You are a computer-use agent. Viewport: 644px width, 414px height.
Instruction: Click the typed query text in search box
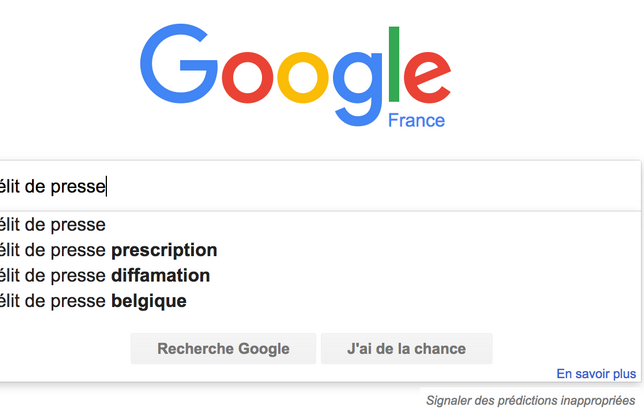click(x=52, y=186)
